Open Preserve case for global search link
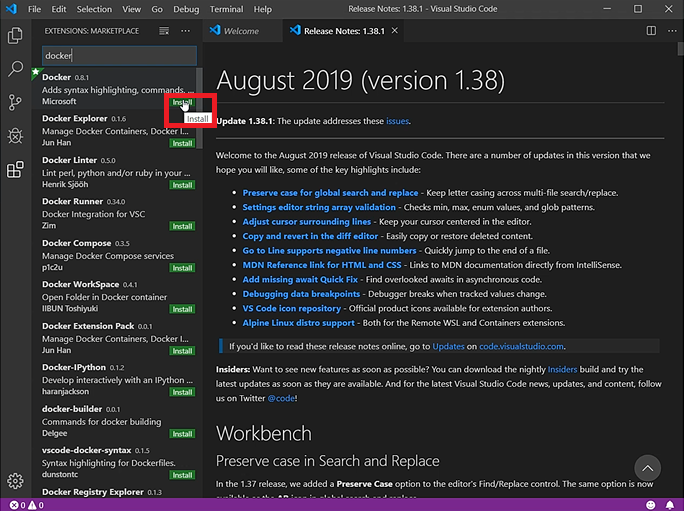Viewport: 685px width, 512px height. 330,193
